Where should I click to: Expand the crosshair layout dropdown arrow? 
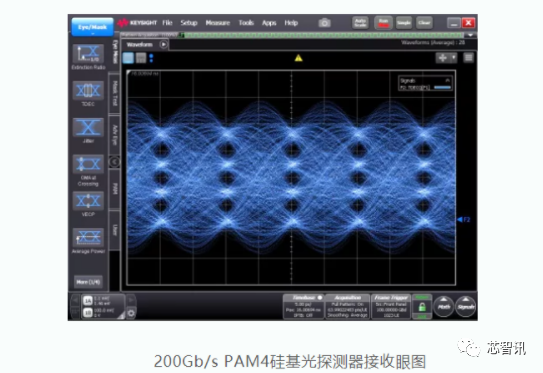point(453,58)
